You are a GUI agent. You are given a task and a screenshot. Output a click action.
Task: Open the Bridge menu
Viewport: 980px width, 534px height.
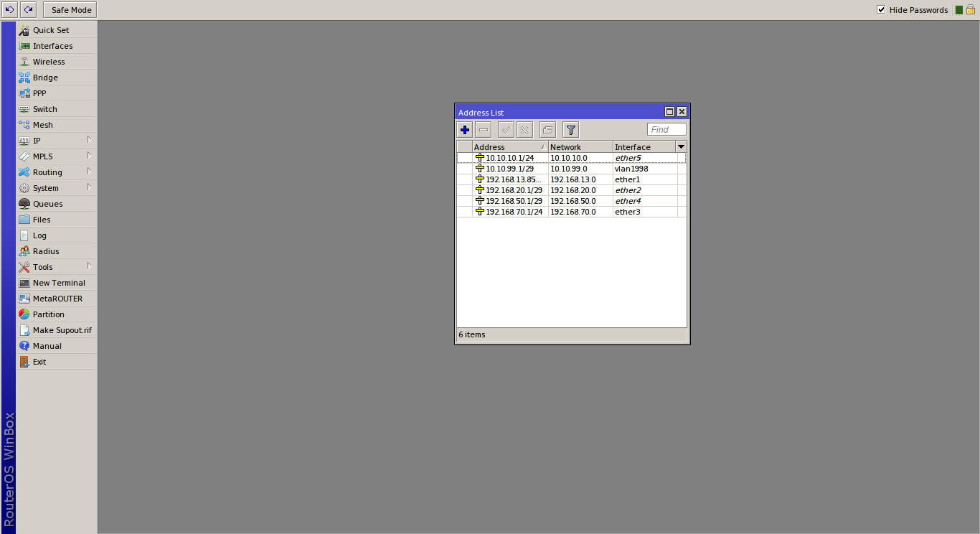pos(56,78)
